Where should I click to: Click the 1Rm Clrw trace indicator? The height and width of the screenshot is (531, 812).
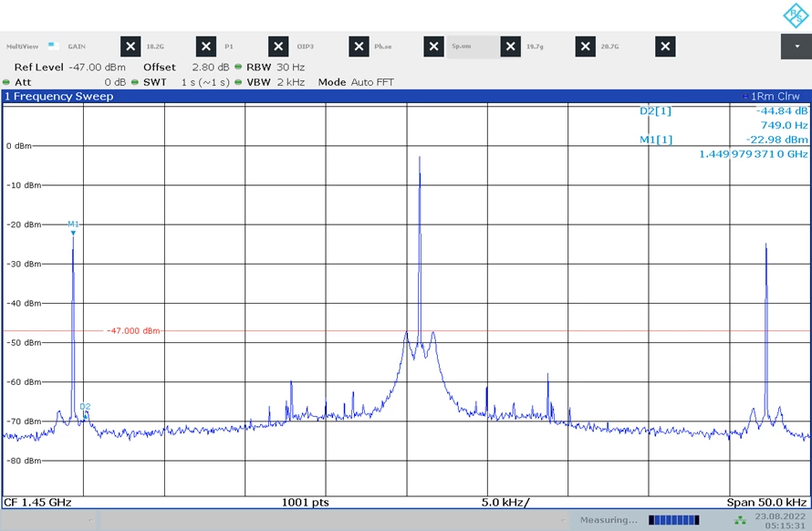pos(776,97)
